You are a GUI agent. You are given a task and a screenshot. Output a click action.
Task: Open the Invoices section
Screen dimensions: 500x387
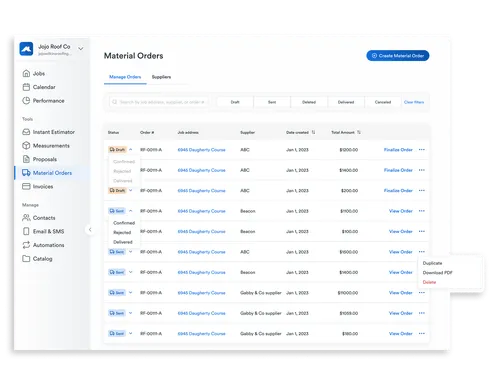click(38, 186)
